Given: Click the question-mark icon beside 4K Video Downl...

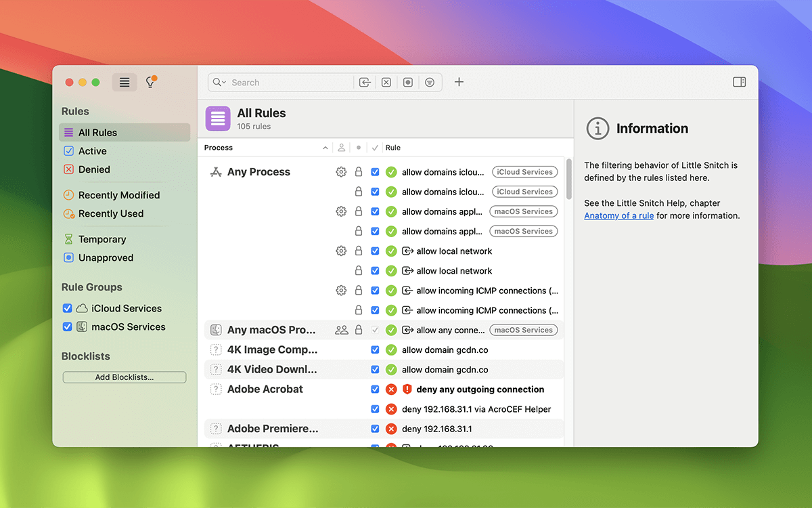Looking at the screenshot, I should (216, 370).
